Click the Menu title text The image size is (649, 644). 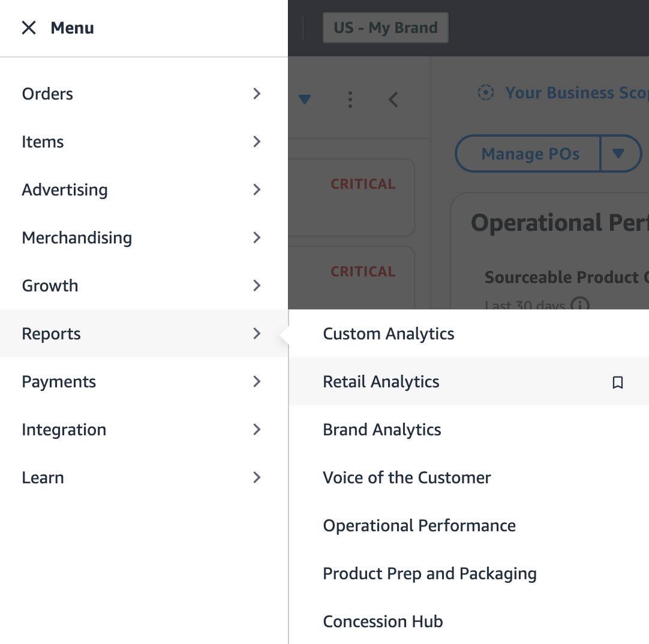73,28
